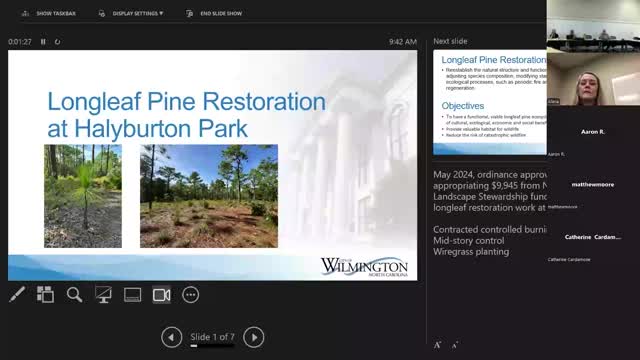Go to the previous slide arrow
This screenshot has height=360, width=640.
click(171, 338)
